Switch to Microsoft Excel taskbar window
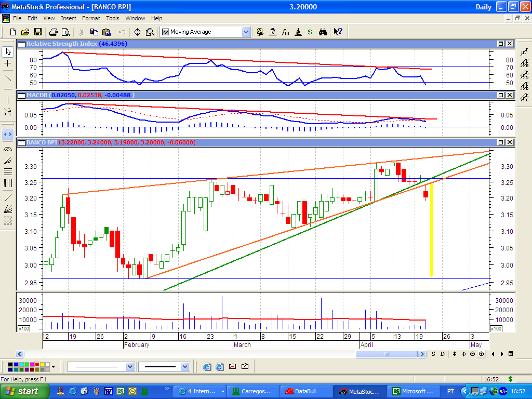The height and width of the screenshot is (399, 532). pyautogui.click(x=414, y=392)
